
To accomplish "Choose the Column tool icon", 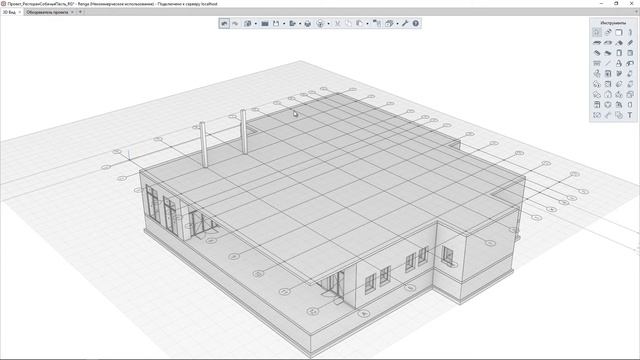I will 630,32.
